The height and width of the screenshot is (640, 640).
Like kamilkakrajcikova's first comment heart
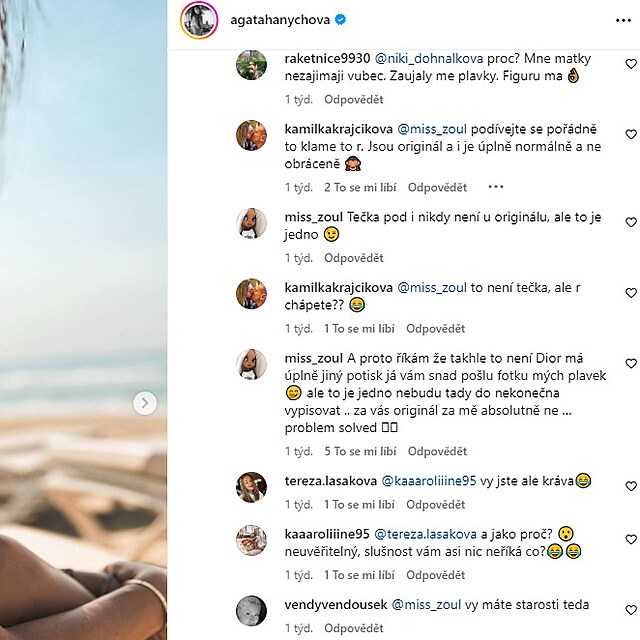click(630, 134)
